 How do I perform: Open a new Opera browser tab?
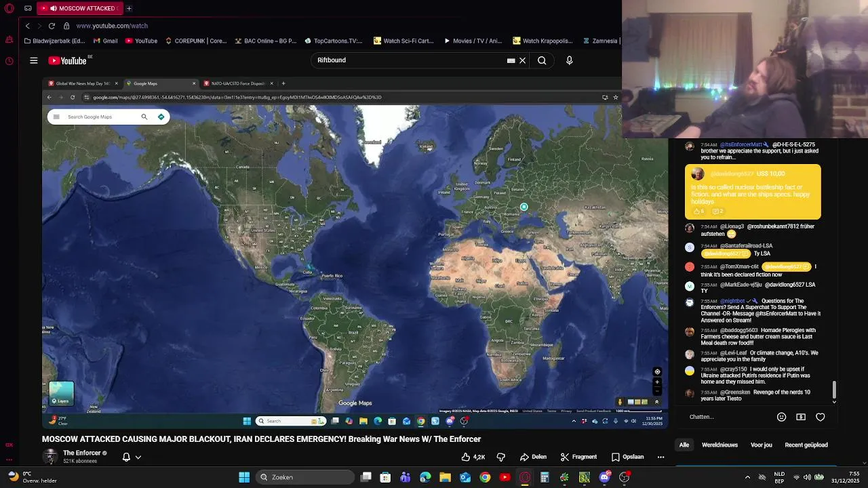129,8
